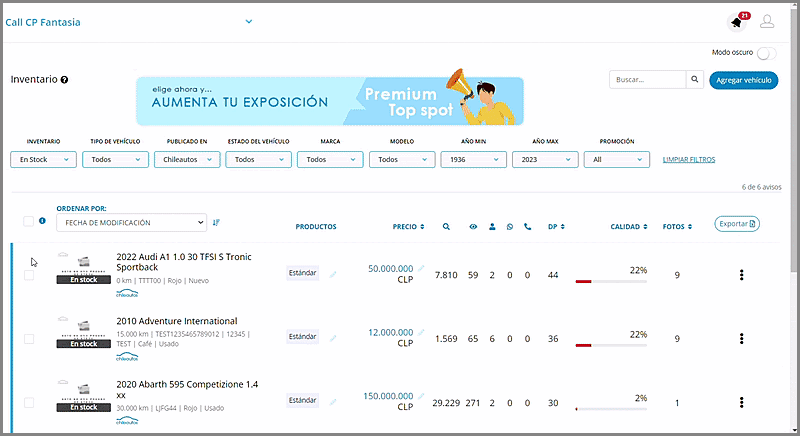Open Año max 2023 dropdown
800x436 pixels.
pos(545,160)
